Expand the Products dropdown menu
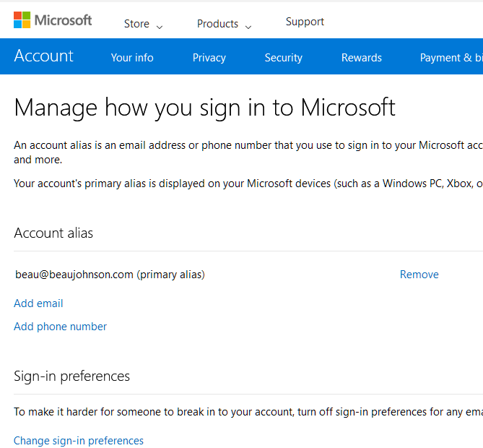 224,24
